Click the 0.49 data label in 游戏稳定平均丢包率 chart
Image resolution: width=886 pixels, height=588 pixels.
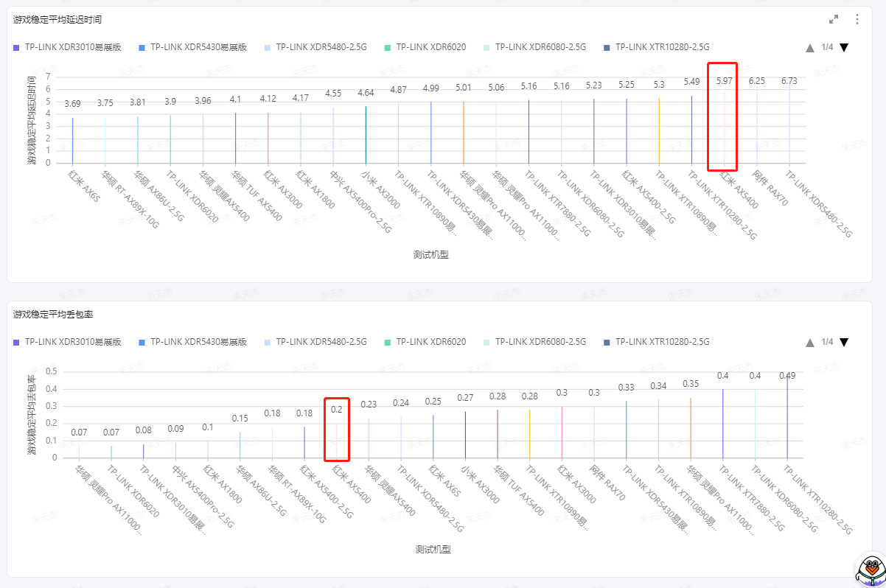pos(787,375)
